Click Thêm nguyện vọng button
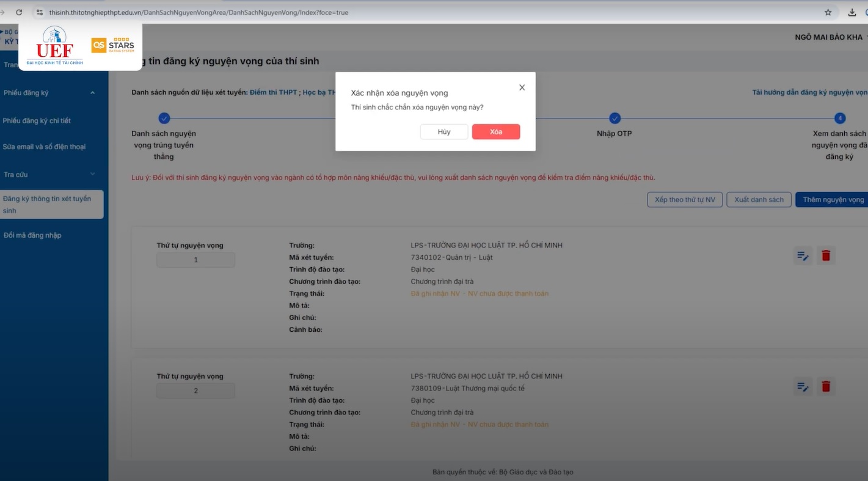The height and width of the screenshot is (481, 868). point(833,200)
